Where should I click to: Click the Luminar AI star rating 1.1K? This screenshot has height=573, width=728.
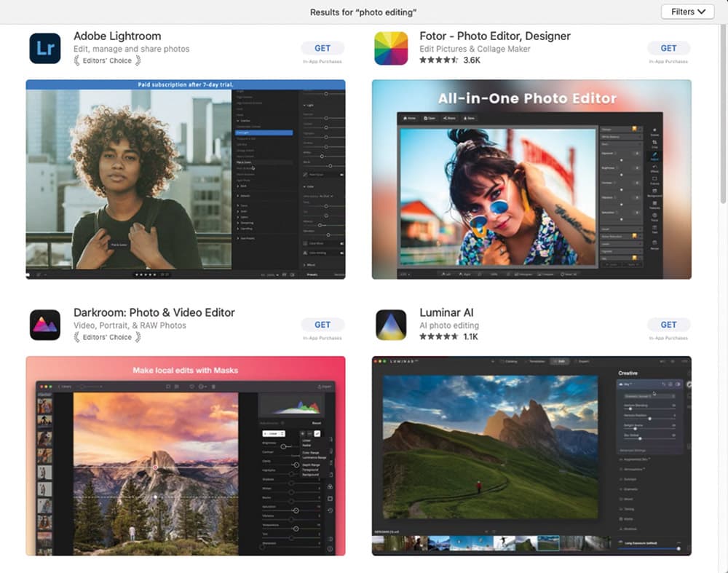pos(448,336)
